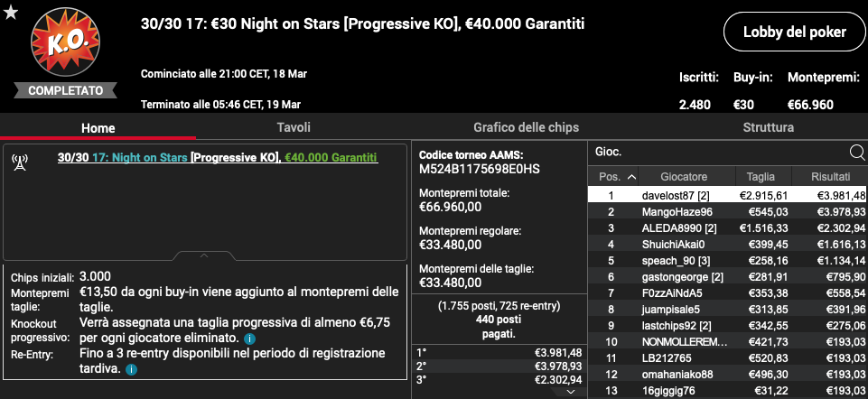Viewport: 868px width, 399px height.
Task: Open info icon beside Knockout progressivo text
Action: pyautogui.click(x=249, y=339)
